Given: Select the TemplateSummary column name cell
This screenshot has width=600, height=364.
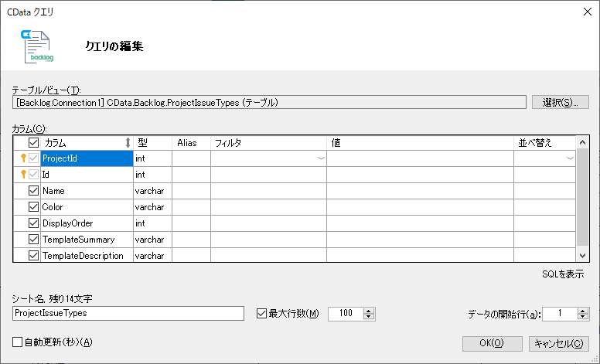Looking at the screenshot, I should click(x=87, y=240).
